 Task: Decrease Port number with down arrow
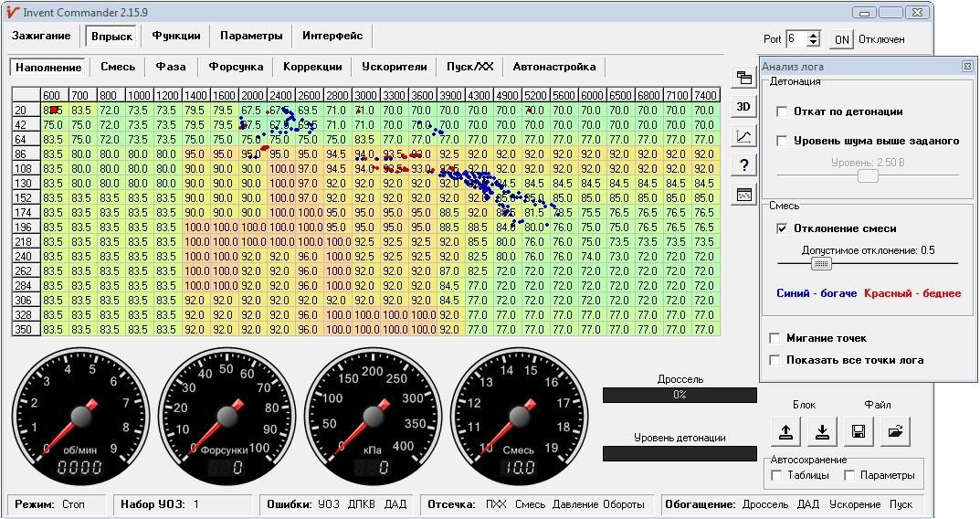813,43
